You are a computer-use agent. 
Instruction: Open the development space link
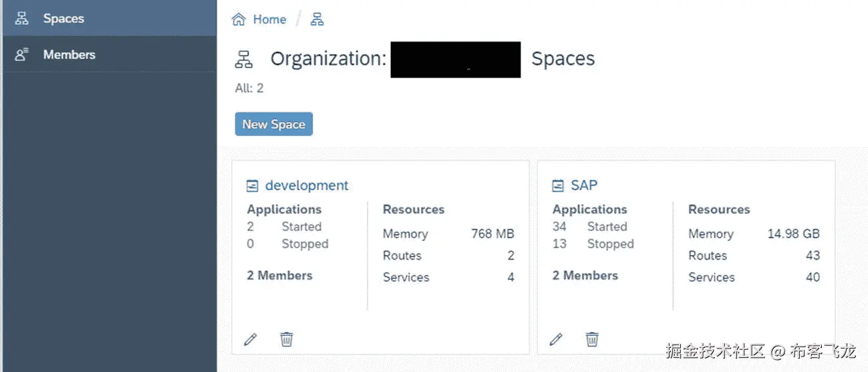coord(307,185)
